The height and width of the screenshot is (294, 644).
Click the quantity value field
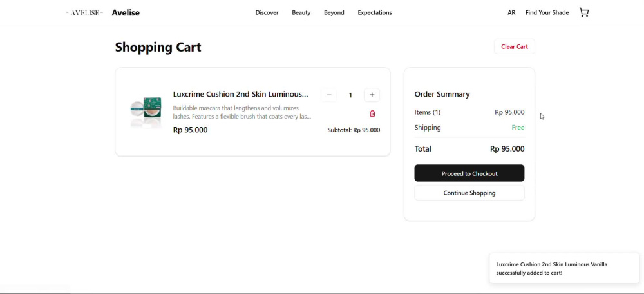[x=350, y=95]
